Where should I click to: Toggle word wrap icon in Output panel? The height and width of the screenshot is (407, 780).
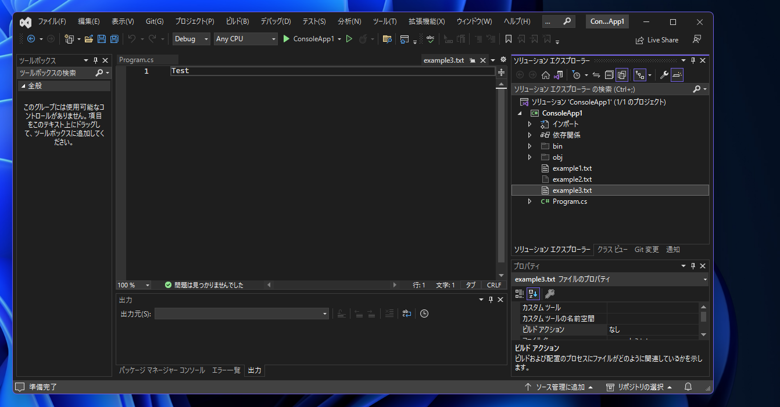[x=406, y=313]
